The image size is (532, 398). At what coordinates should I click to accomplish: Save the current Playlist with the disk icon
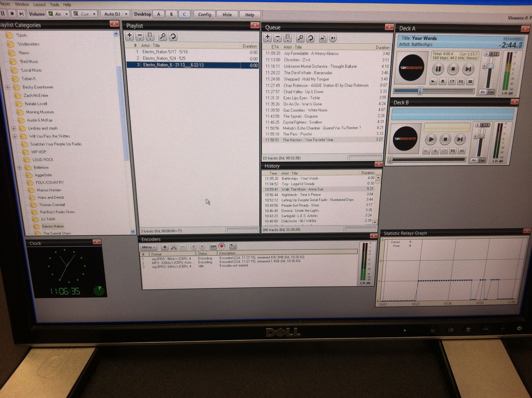coord(150,36)
